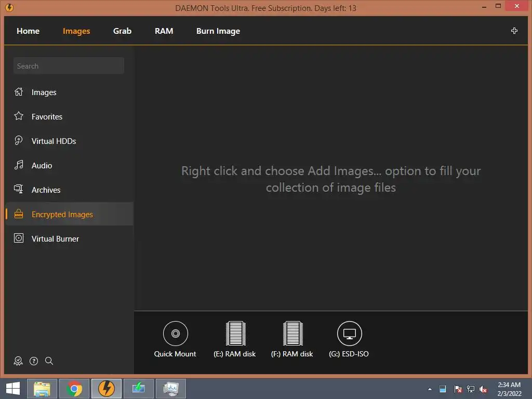This screenshot has height=399, width=532.
Task: Select the (F:) RAM disk drive
Action: click(292, 339)
